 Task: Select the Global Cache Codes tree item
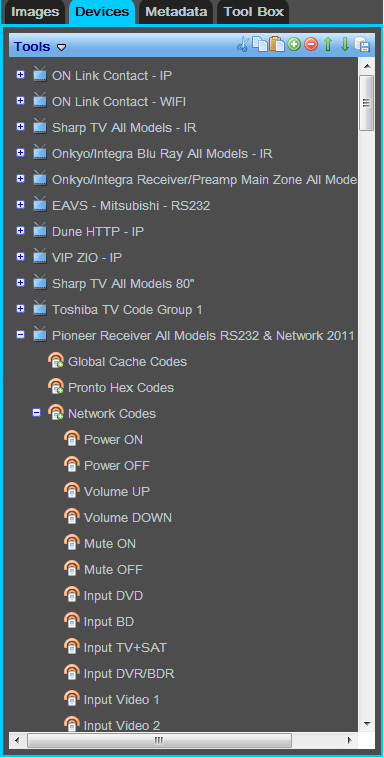(x=127, y=362)
